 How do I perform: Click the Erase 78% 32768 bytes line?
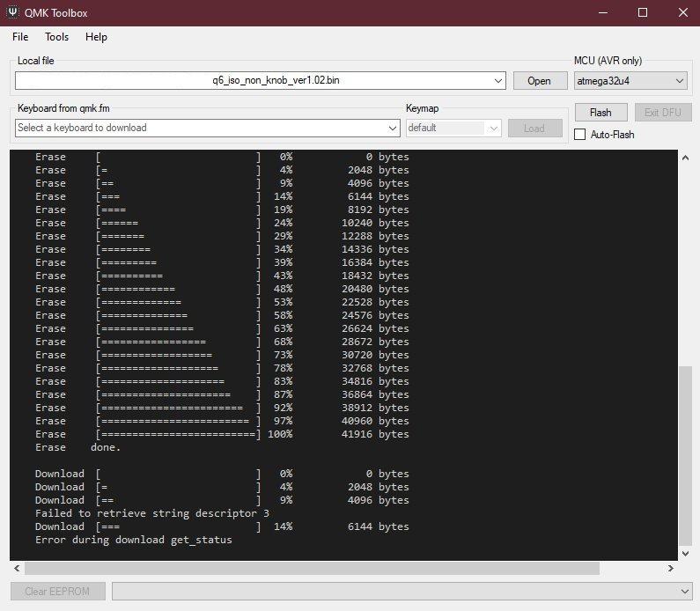[x=222, y=368]
